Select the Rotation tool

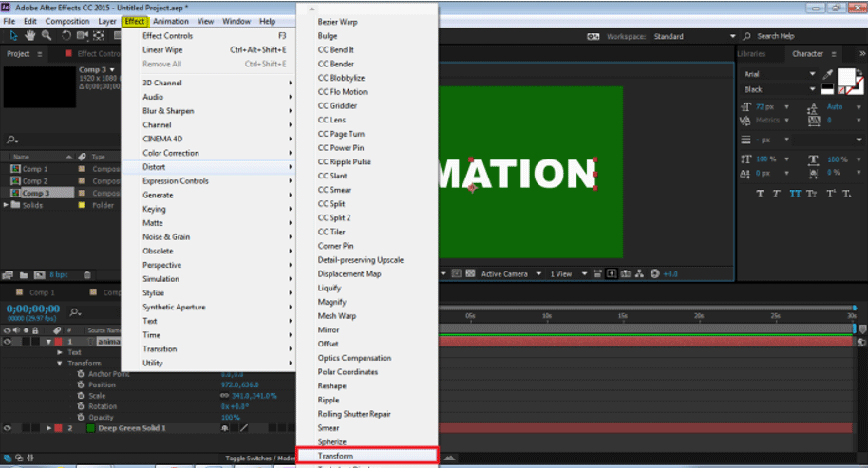tap(66, 36)
